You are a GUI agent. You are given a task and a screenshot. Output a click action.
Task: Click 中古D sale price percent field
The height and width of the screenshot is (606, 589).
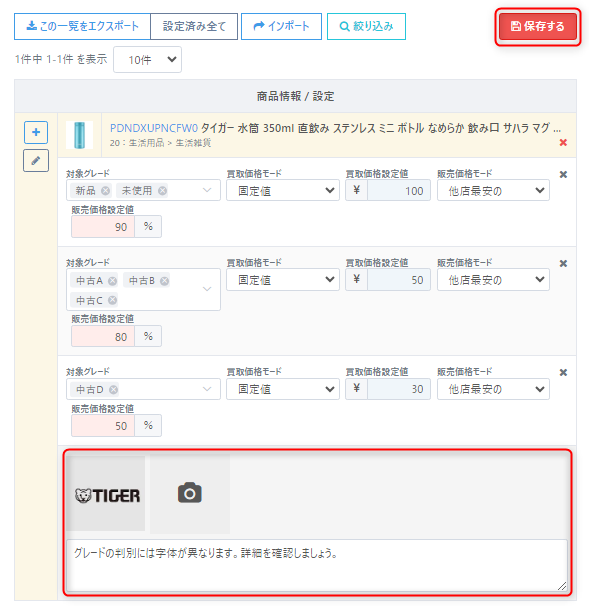(103, 426)
